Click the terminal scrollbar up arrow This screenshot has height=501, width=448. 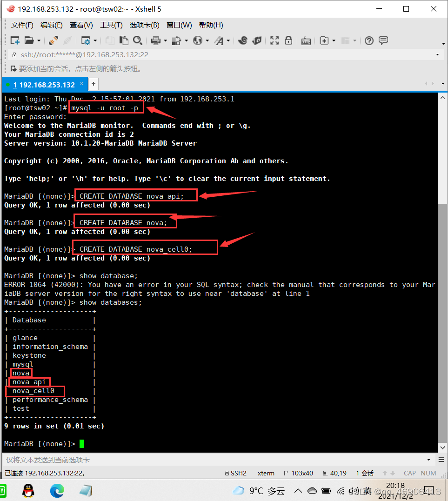(x=442, y=98)
